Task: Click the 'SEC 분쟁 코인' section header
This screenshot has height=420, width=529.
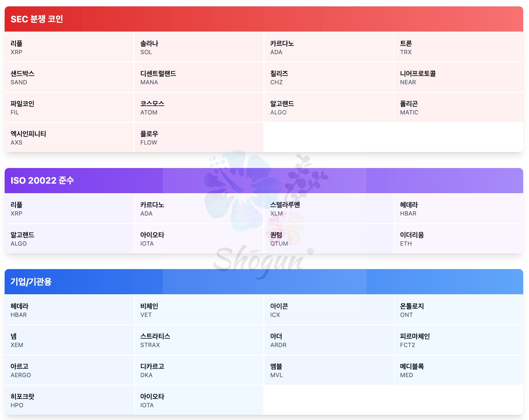Action: point(264,19)
